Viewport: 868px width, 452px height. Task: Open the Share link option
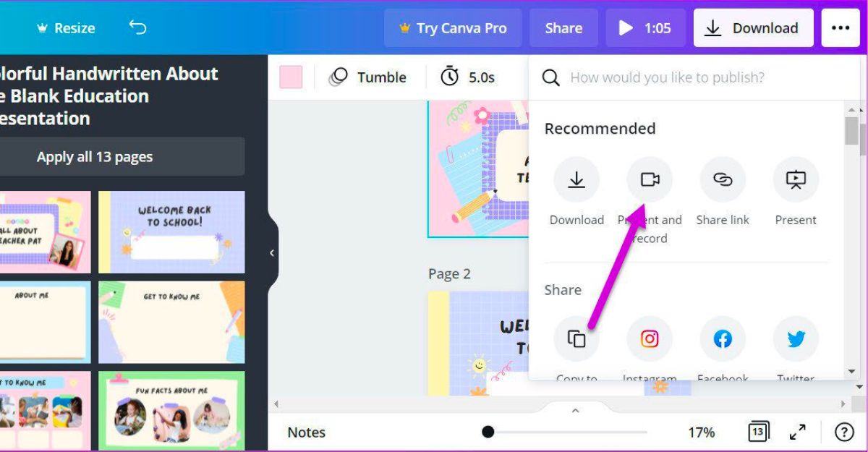[x=723, y=179]
